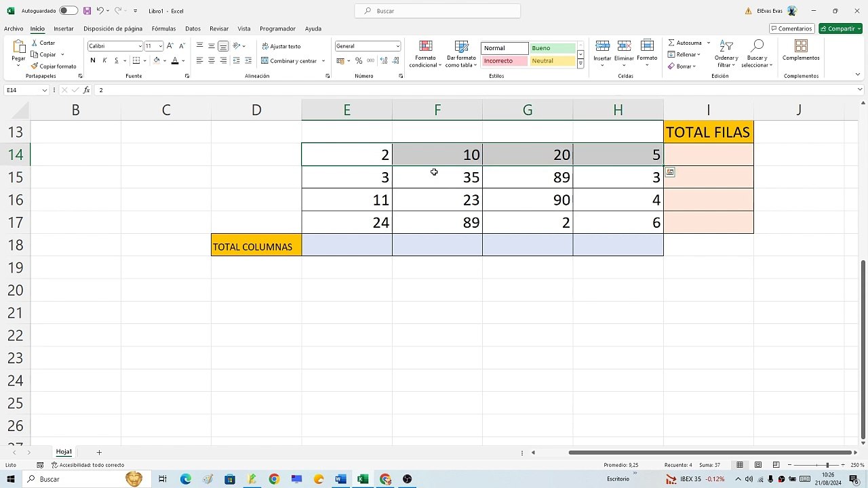Switch to page break preview
Viewport: 868px width, 488px height.
(775, 465)
